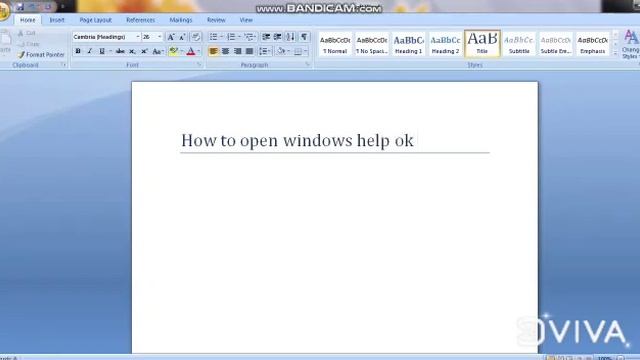
Task: Open the font color dropdown arrow
Action: 198,51
